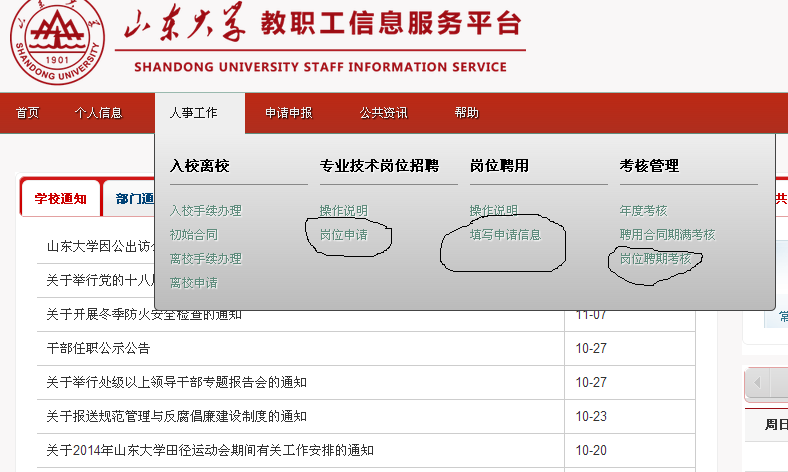Open the 个人信息 menu
The image size is (788, 472).
[98, 113]
